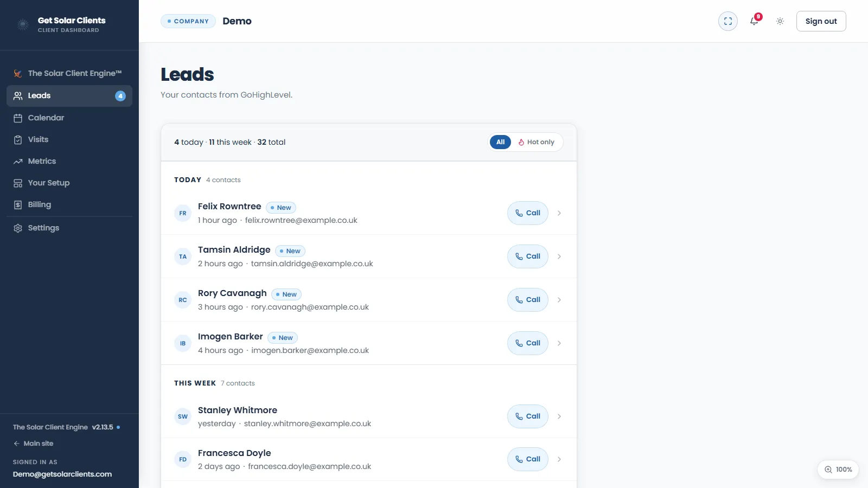The height and width of the screenshot is (488, 868).
Task: Click the FD avatar for Francesca Doyle
Action: [183, 459]
